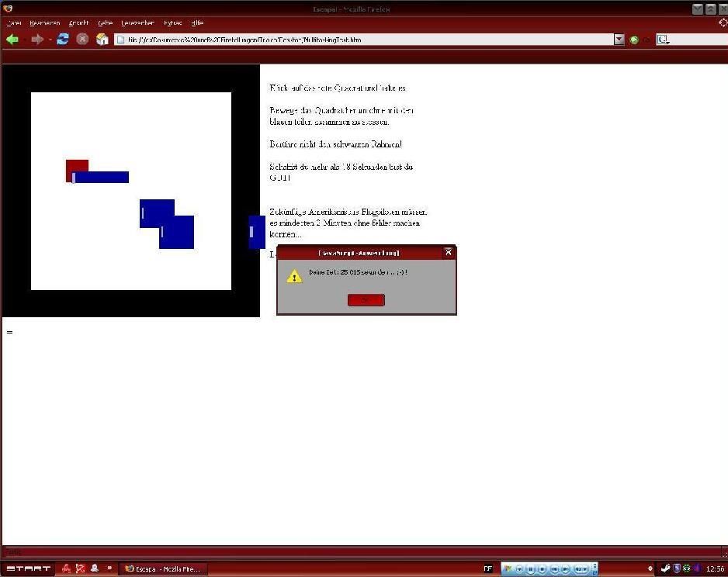Open the Hilfe menu

click(197, 23)
